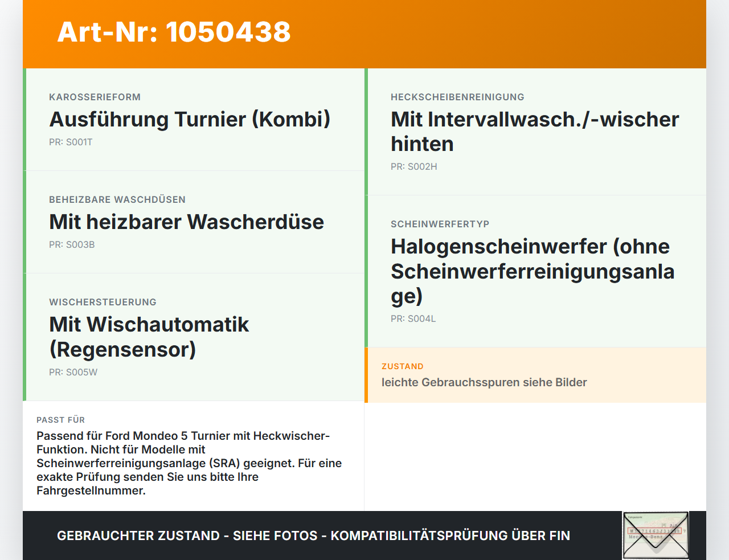The height and width of the screenshot is (560, 729).
Task: Select the Ausführung Turnier (Kombi) card
Action: pyautogui.click(x=194, y=120)
